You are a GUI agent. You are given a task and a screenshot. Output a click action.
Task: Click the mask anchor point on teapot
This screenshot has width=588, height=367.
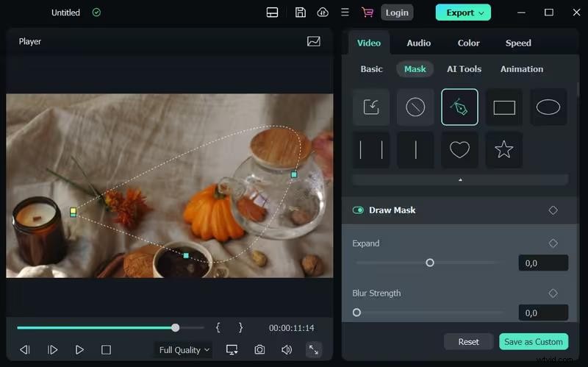point(294,174)
